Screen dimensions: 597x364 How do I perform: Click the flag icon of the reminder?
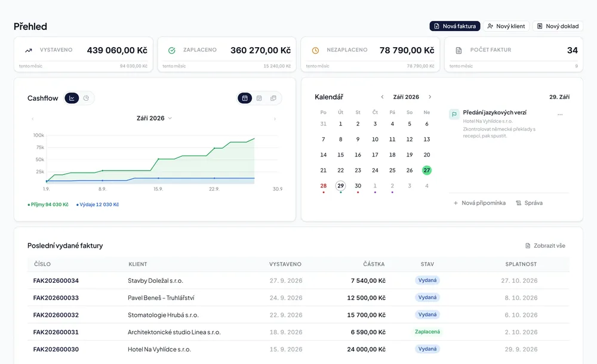pyautogui.click(x=454, y=114)
